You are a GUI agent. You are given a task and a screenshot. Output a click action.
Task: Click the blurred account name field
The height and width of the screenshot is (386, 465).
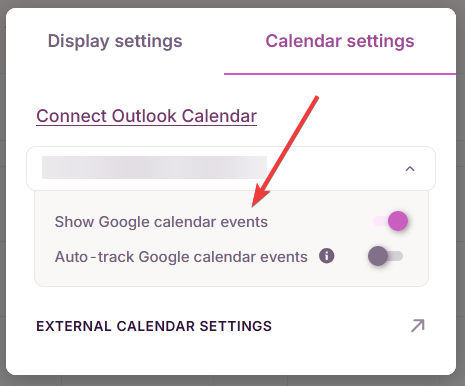154,167
